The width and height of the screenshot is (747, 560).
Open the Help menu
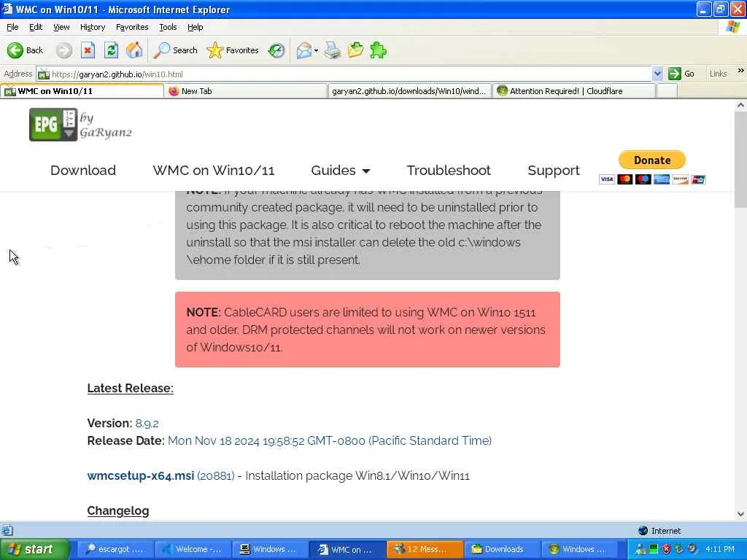pos(195,27)
